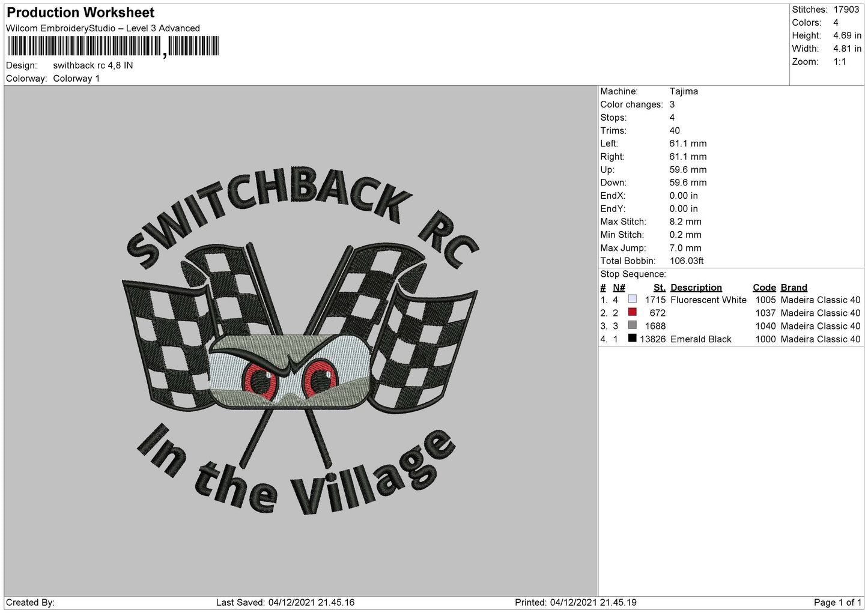
Task: Click the 'Description' column header
Action: (696, 288)
